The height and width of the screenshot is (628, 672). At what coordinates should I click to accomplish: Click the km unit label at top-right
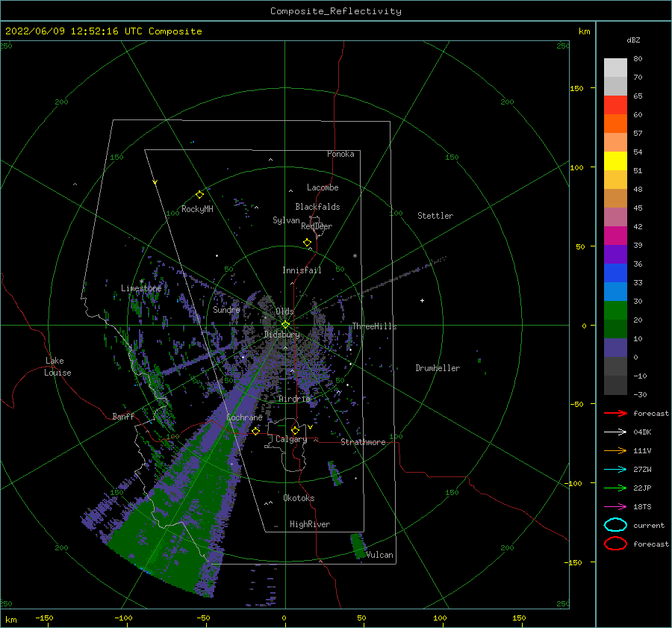584,31
